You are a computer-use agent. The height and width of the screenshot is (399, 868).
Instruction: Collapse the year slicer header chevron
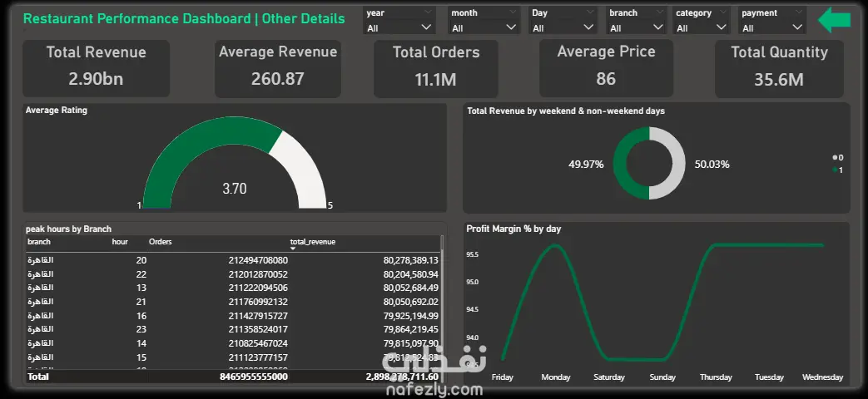pyautogui.click(x=428, y=12)
